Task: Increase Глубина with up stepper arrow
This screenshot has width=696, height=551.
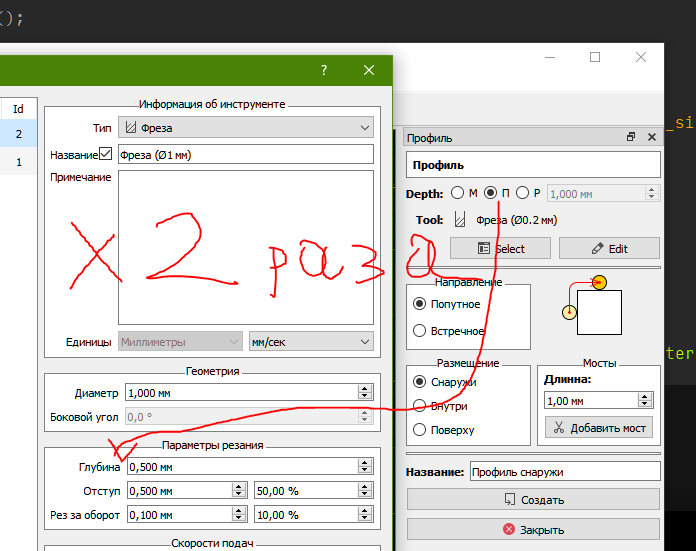Action: 365,463
